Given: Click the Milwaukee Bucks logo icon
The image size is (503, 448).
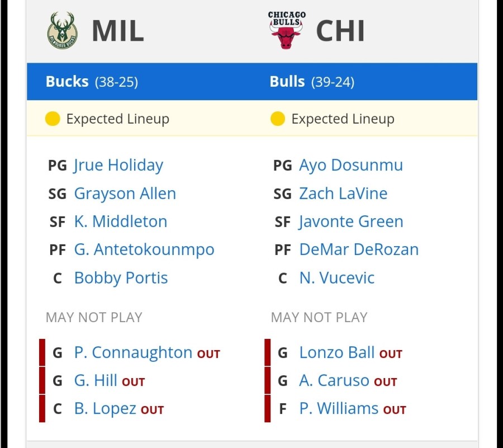Looking at the screenshot, I should click(x=62, y=31).
